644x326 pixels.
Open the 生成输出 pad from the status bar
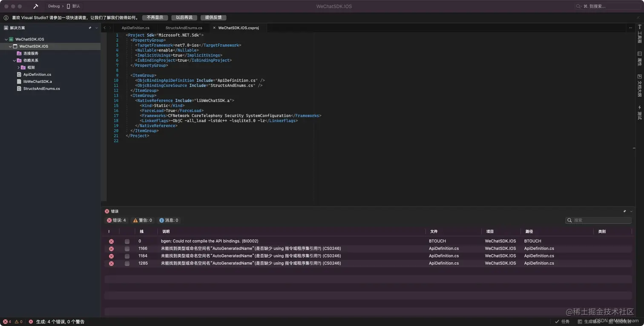coord(589,322)
